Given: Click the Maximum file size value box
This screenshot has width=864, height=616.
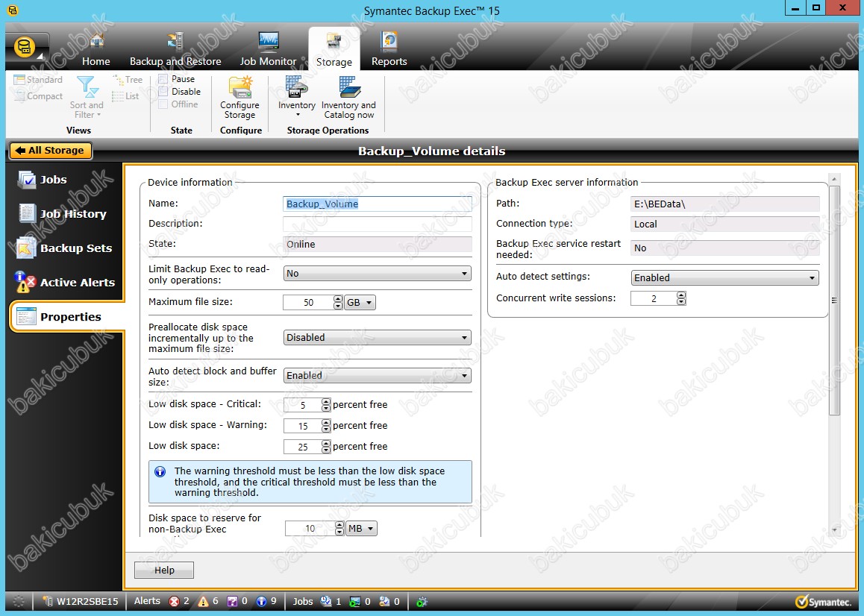Looking at the screenshot, I should click(x=308, y=303).
